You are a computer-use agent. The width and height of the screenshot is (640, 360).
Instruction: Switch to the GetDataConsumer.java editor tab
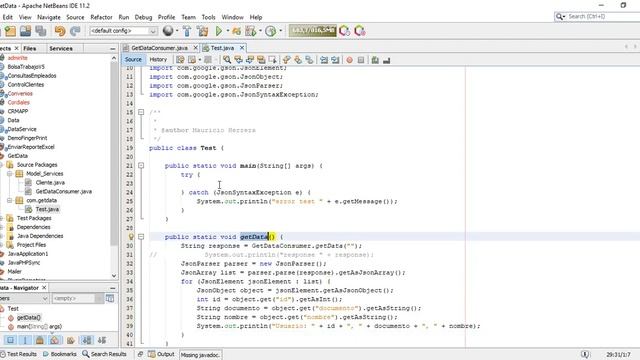tap(159, 48)
